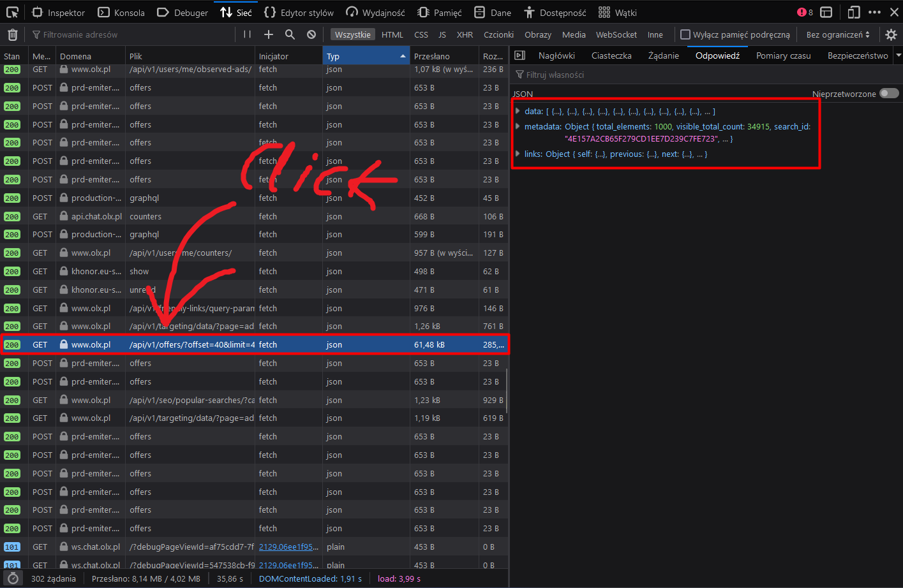Select the Sieć tab
This screenshot has width=903, height=588.
236,12
